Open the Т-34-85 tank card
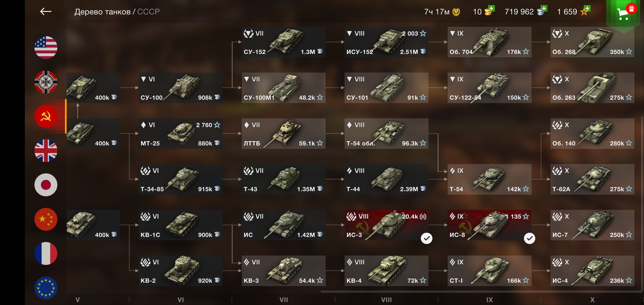This screenshot has width=644, height=305. coord(180,179)
